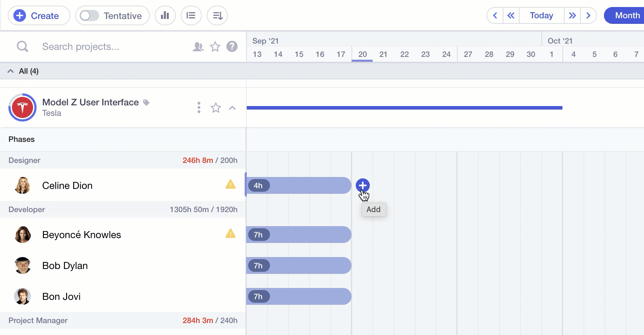The height and width of the screenshot is (335, 644).
Task: Click the warning icon beside Celine Dion
Action: (231, 184)
